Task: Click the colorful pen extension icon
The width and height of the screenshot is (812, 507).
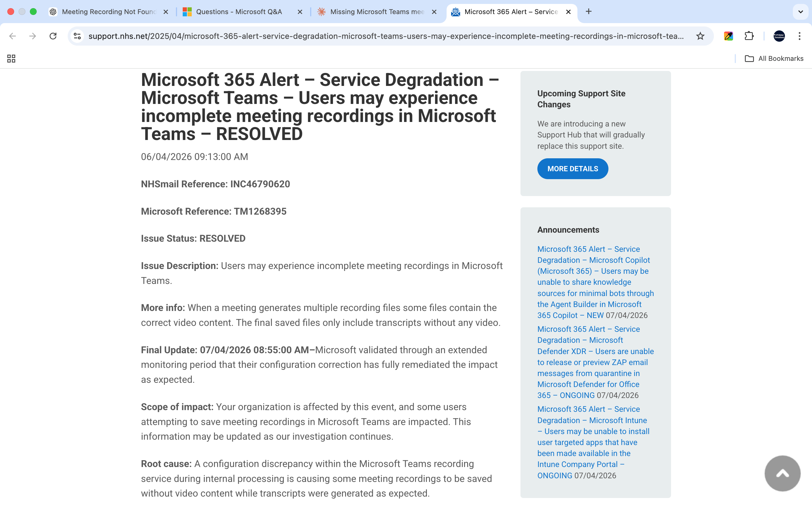Action: [729, 36]
